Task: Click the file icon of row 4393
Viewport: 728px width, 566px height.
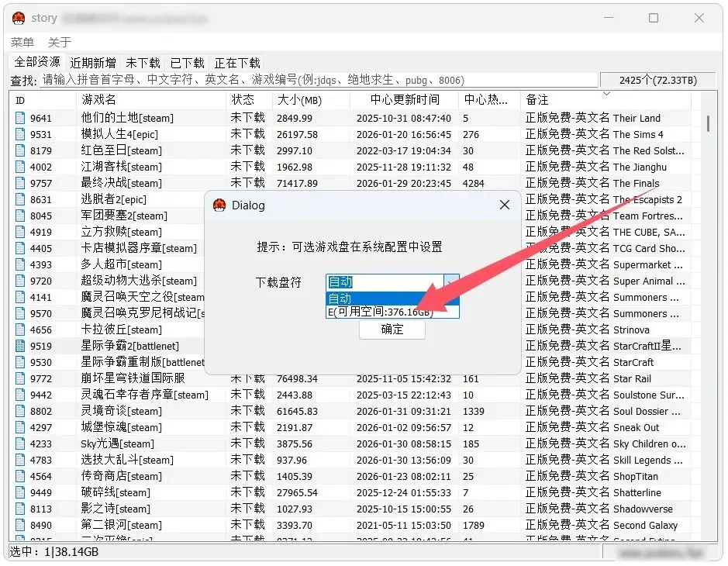Action: point(20,264)
